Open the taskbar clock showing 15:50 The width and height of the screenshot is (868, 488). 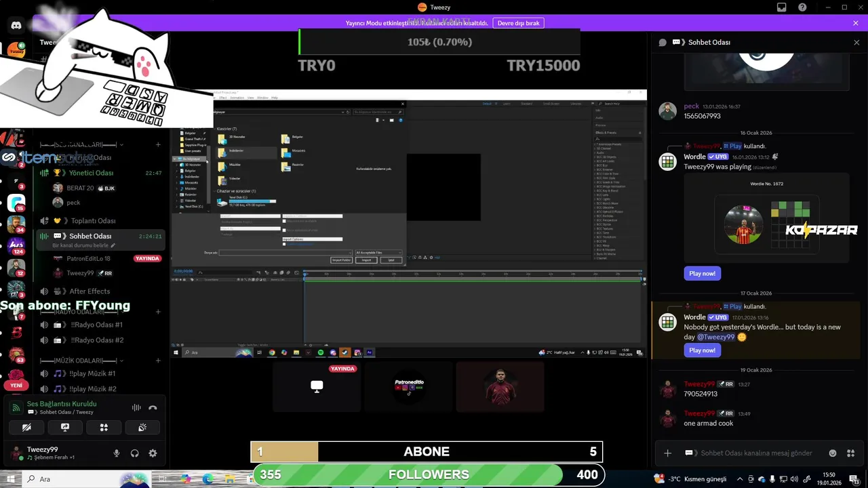tap(829, 479)
